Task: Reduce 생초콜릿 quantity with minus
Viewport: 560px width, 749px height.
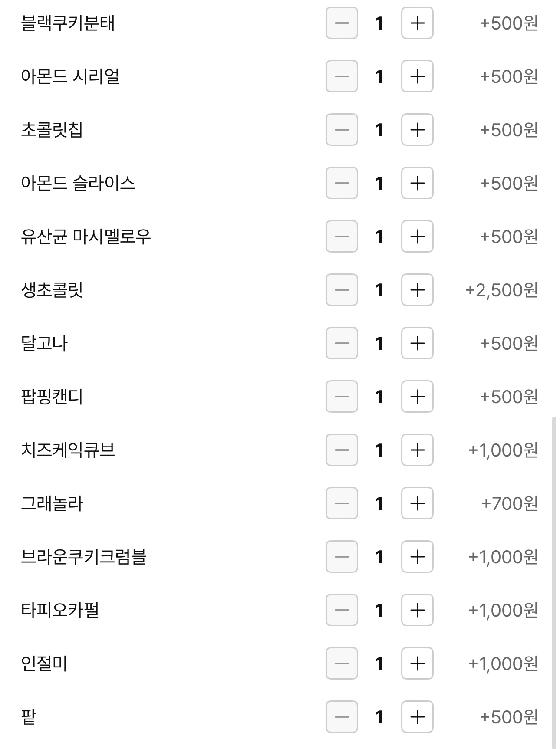Action: coord(342,290)
